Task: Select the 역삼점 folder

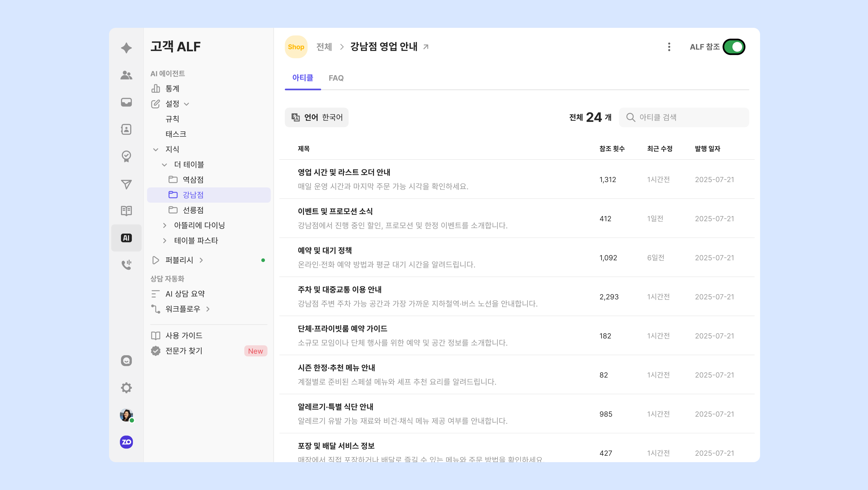Action: tap(193, 179)
